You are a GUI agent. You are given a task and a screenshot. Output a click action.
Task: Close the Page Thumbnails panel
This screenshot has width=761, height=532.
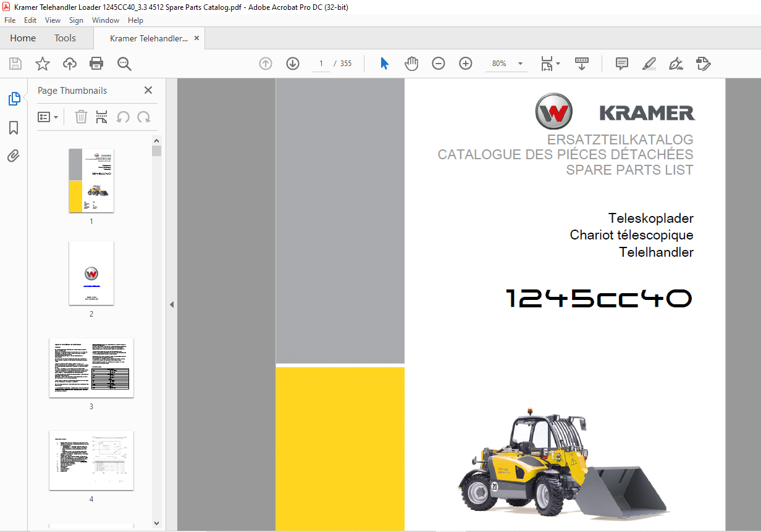148,90
